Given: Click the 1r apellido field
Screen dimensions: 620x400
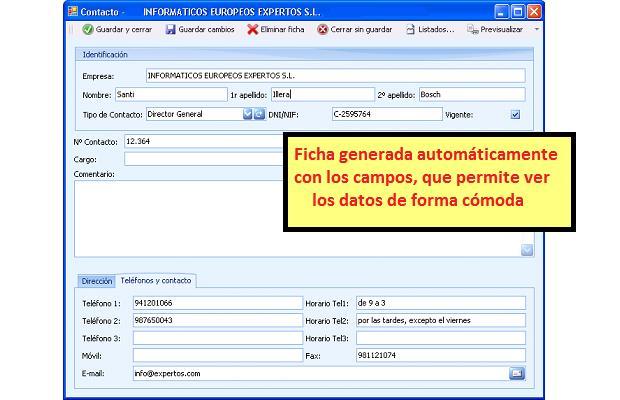Looking at the screenshot, I should click(x=323, y=94).
